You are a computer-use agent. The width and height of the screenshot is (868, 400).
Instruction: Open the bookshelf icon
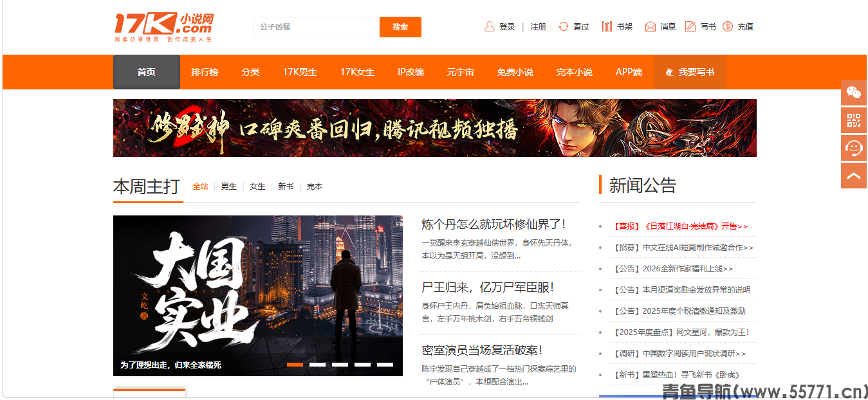[x=607, y=26]
